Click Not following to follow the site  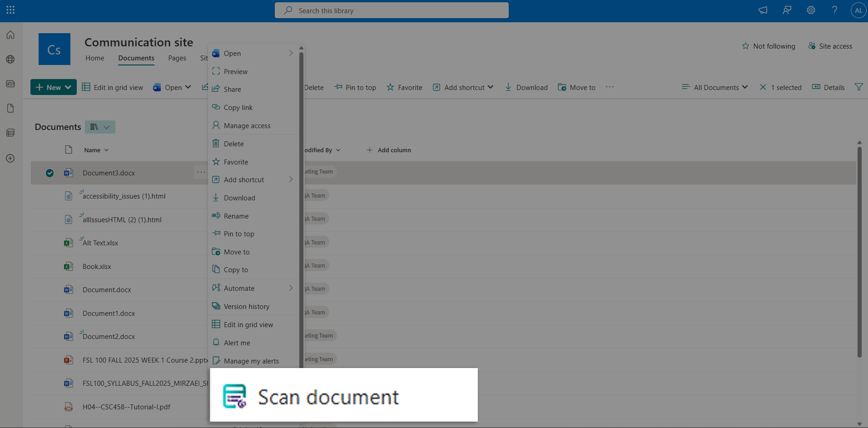pyautogui.click(x=769, y=46)
